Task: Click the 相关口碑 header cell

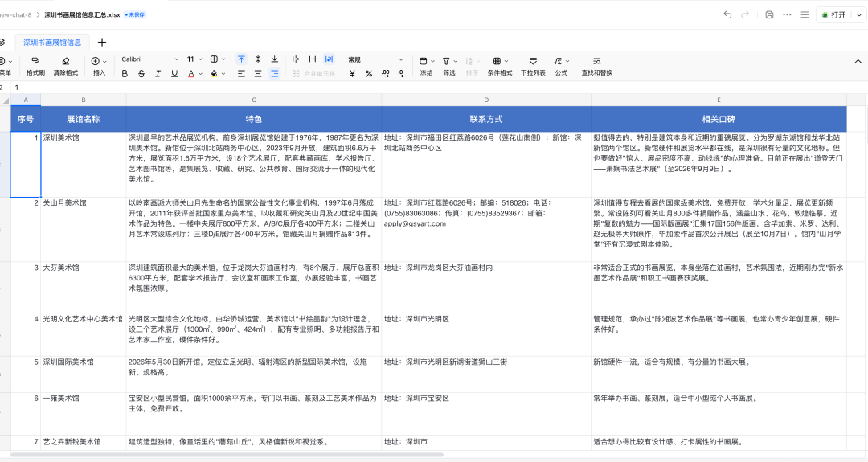Action: 719,119
